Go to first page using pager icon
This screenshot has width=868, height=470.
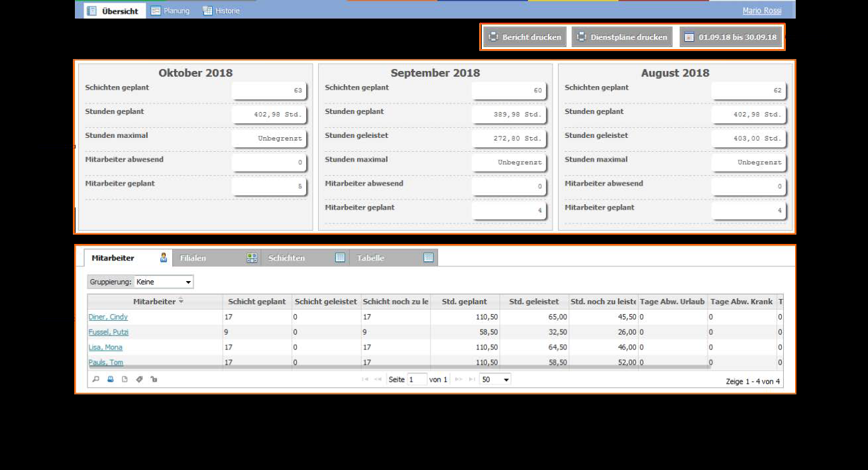365,379
